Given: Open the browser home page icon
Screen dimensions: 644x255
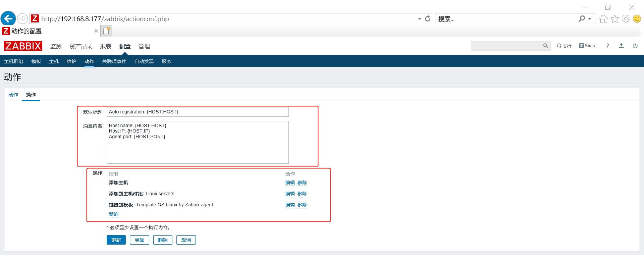Looking at the screenshot, I should coord(603,19).
